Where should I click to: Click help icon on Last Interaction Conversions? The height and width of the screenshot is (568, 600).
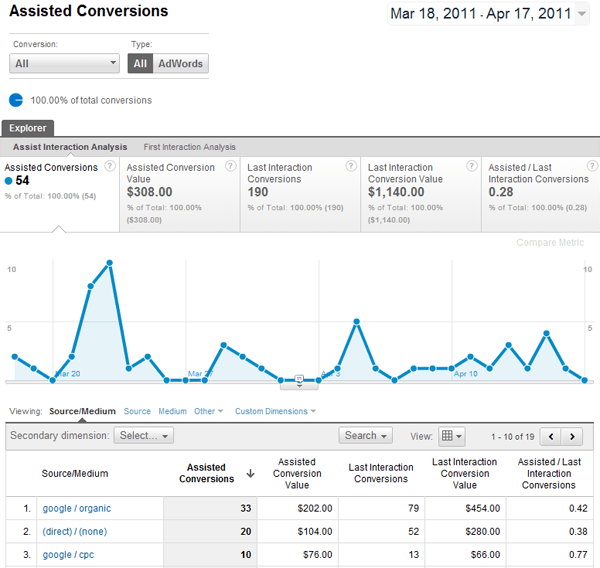pyautogui.click(x=350, y=166)
